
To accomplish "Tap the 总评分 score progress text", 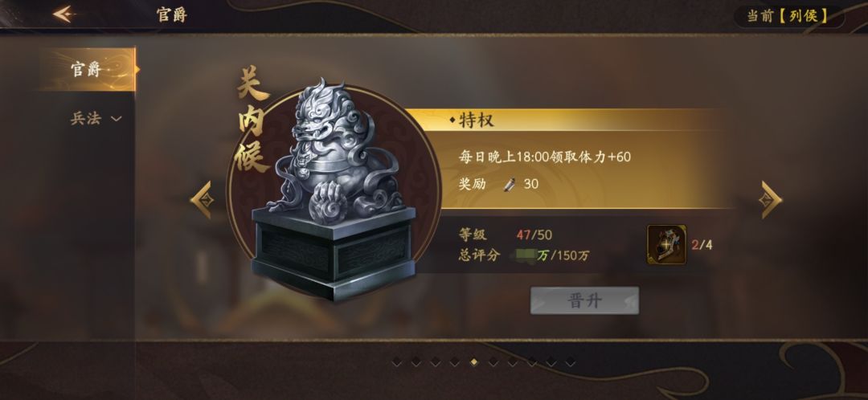I will (x=524, y=255).
